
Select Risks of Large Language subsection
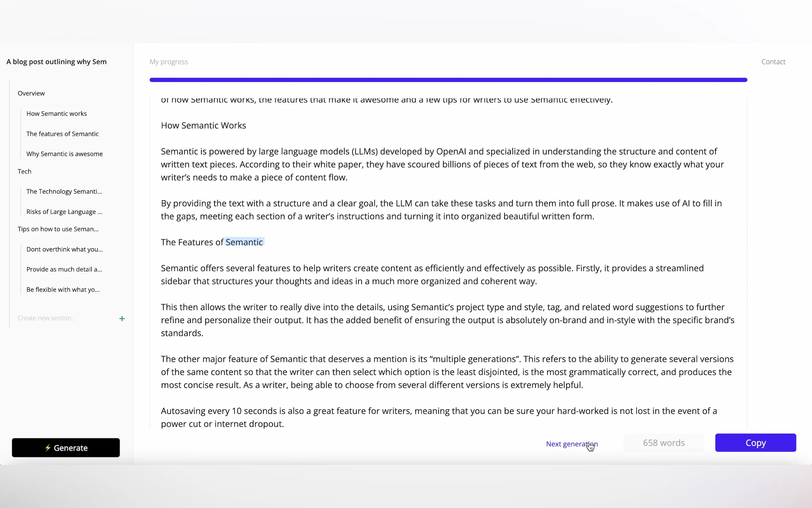click(64, 212)
